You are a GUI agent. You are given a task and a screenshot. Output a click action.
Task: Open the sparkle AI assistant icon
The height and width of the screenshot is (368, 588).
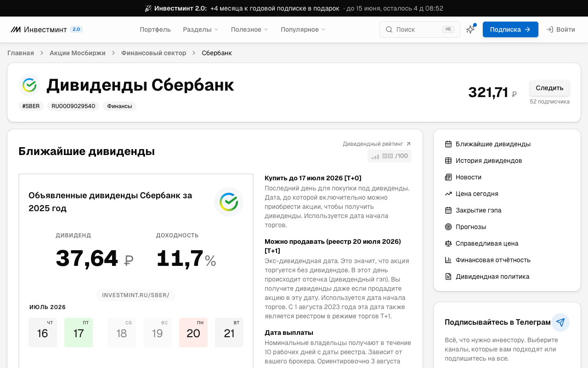tap(470, 29)
